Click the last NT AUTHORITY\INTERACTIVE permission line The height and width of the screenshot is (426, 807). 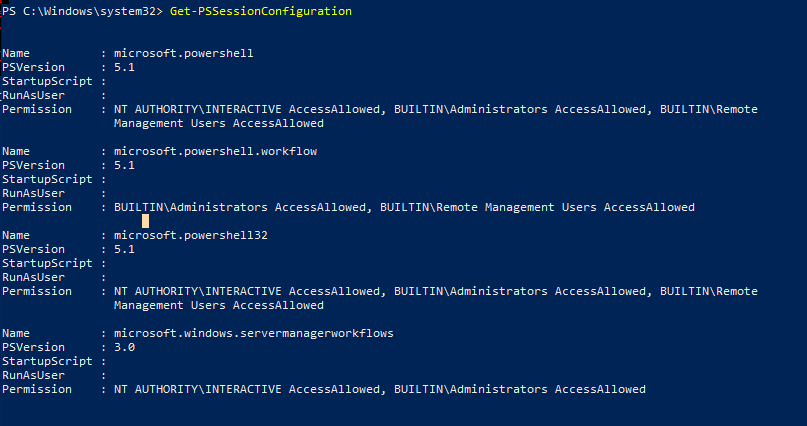point(380,389)
